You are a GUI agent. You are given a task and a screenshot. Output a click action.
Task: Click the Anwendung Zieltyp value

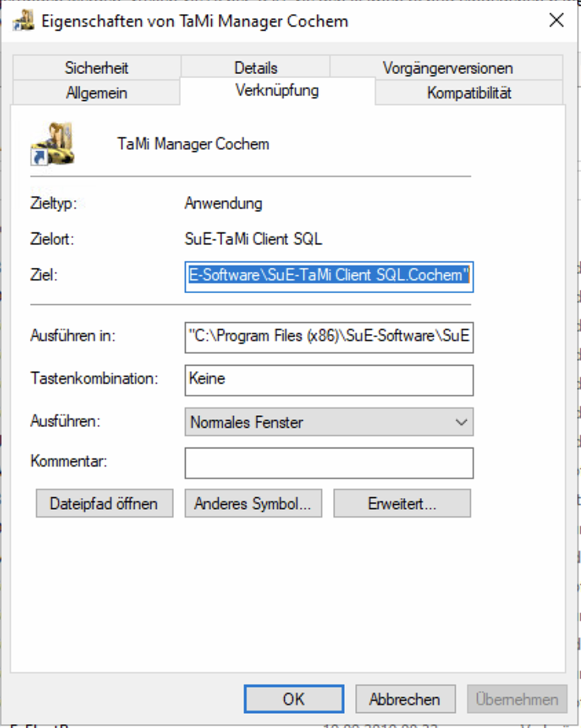pyautogui.click(x=224, y=203)
